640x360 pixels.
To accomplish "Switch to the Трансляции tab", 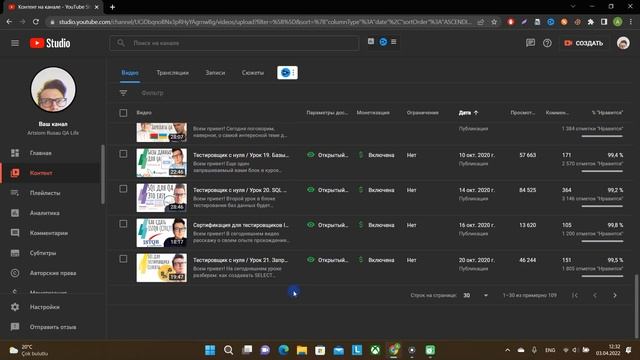I will pyautogui.click(x=172, y=73).
